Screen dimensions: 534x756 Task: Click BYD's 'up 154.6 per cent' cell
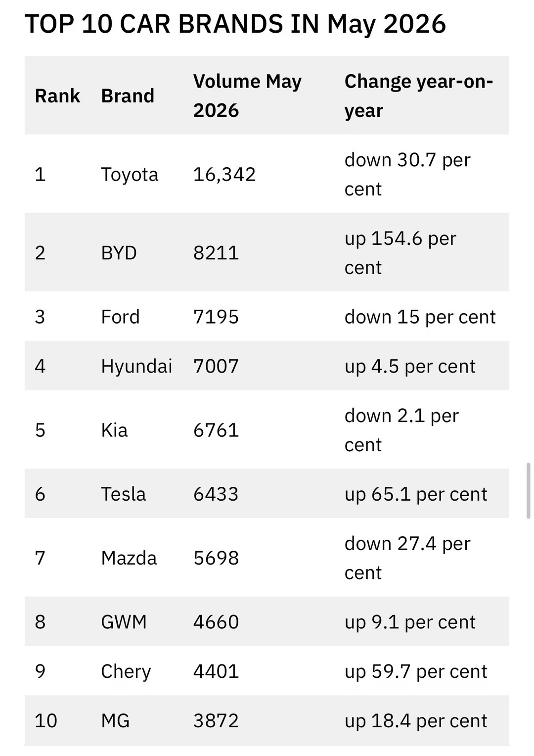click(400, 253)
